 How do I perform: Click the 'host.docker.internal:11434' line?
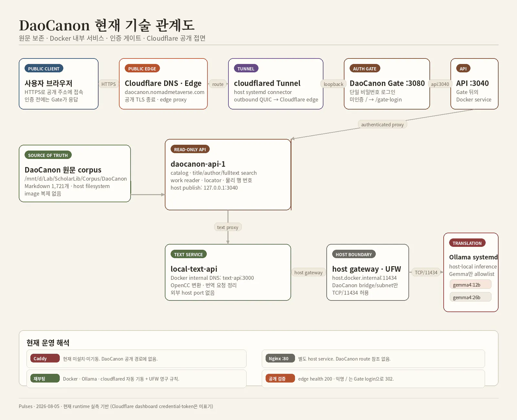tap(364, 278)
